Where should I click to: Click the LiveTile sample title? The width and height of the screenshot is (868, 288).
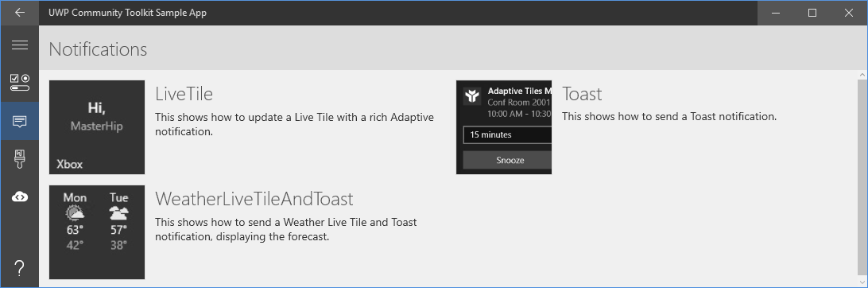coord(184,94)
